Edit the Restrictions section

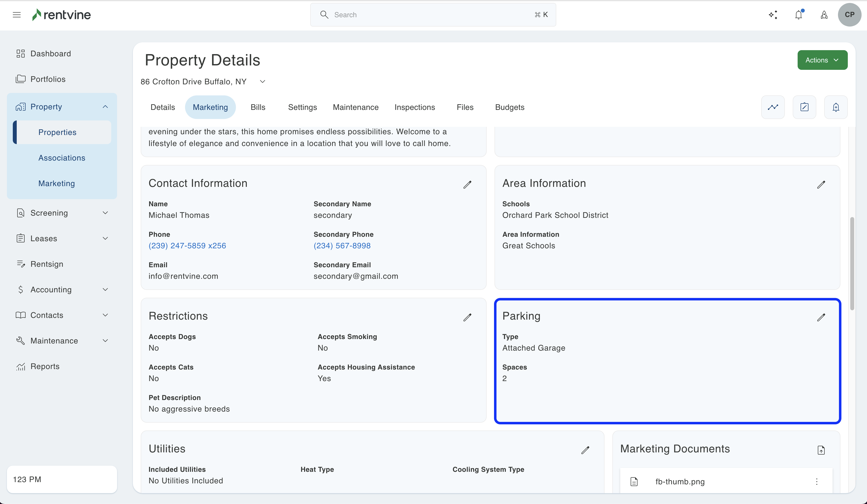tap(467, 317)
